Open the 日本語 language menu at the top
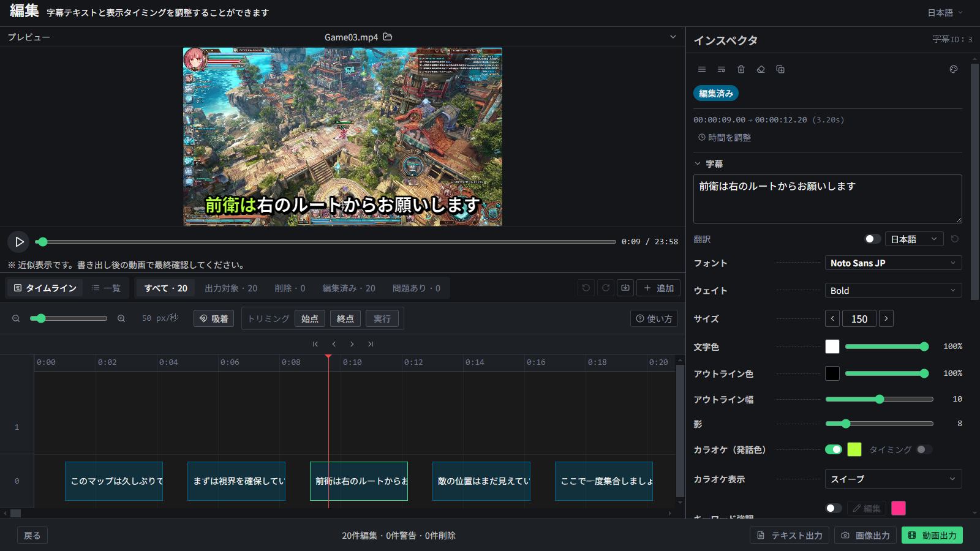 (x=945, y=13)
